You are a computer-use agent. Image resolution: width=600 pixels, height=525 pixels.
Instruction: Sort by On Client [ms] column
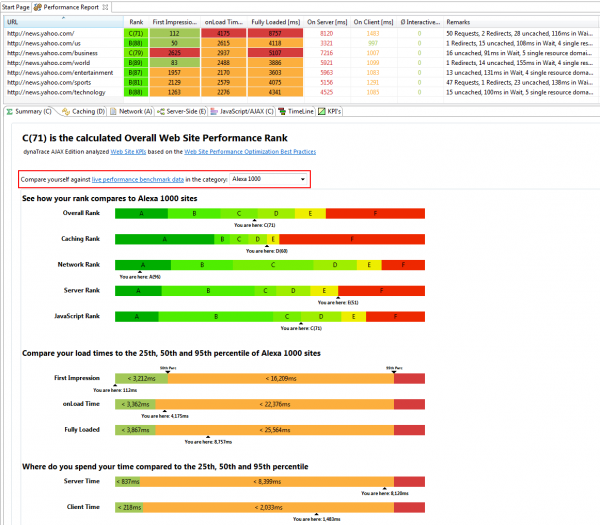[373, 22]
